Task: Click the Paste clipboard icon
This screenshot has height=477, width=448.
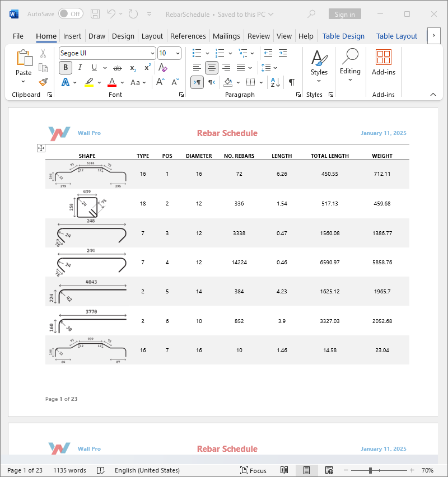Action: [24, 58]
